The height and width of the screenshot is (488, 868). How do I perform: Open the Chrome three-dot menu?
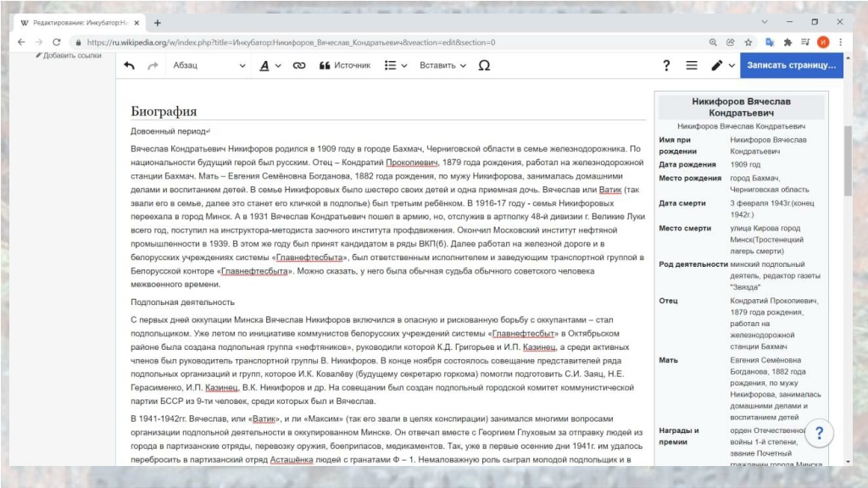[840, 42]
